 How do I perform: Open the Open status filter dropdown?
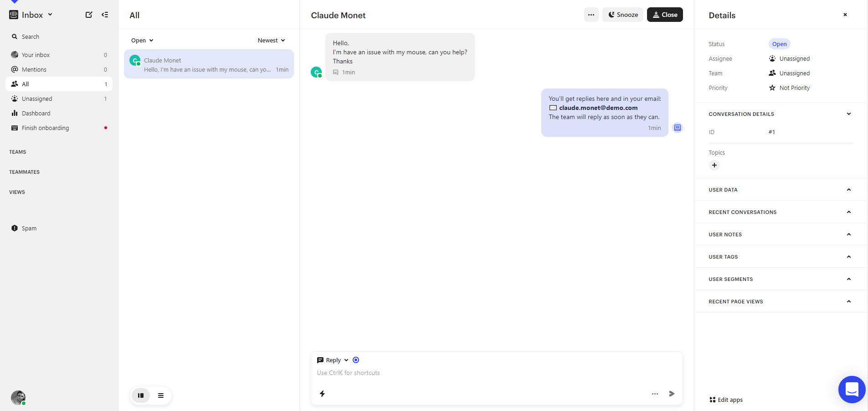pyautogui.click(x=142, y=40)
